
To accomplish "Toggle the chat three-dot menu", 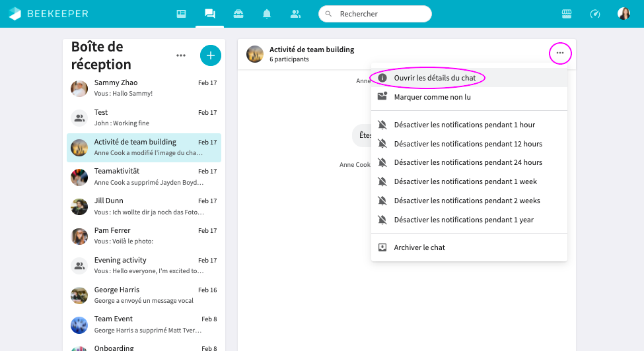I will click(560, 53).
